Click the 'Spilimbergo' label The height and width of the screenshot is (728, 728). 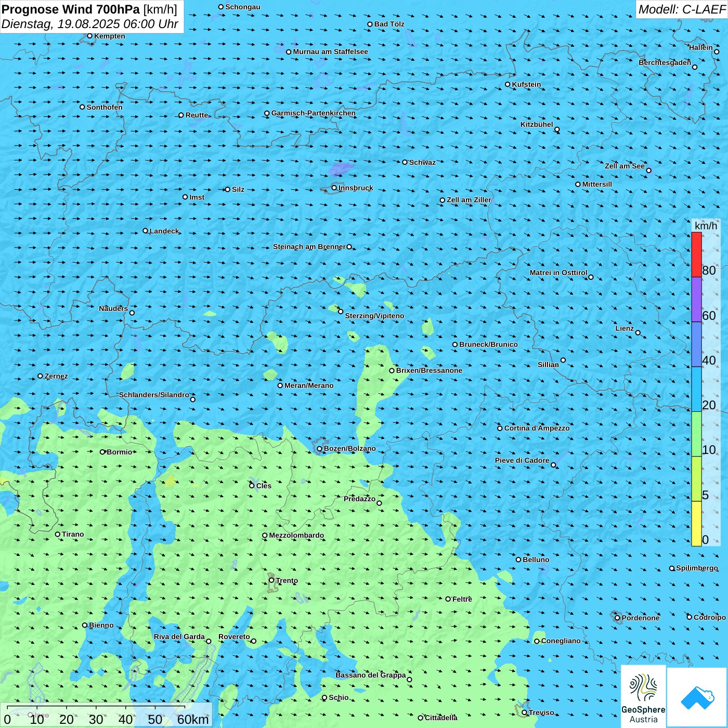click(697, 568)
